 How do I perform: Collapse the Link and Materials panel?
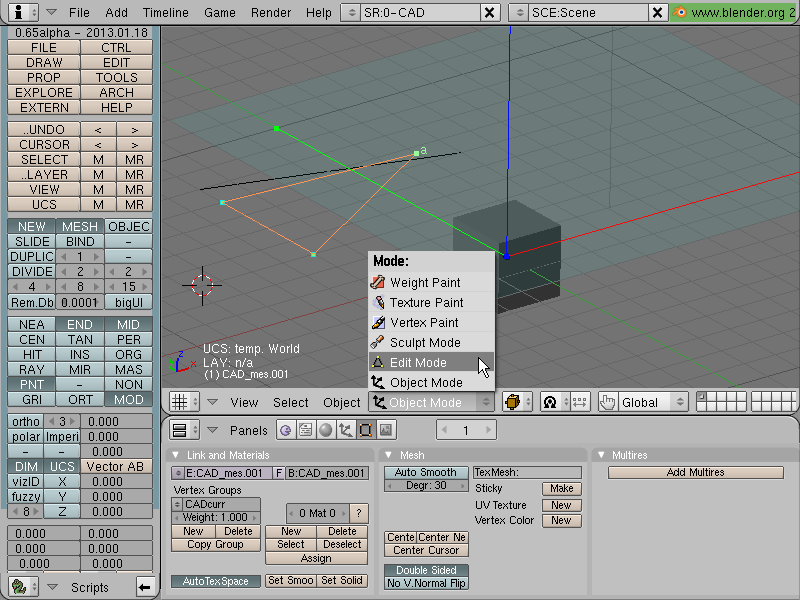point(176,455)
